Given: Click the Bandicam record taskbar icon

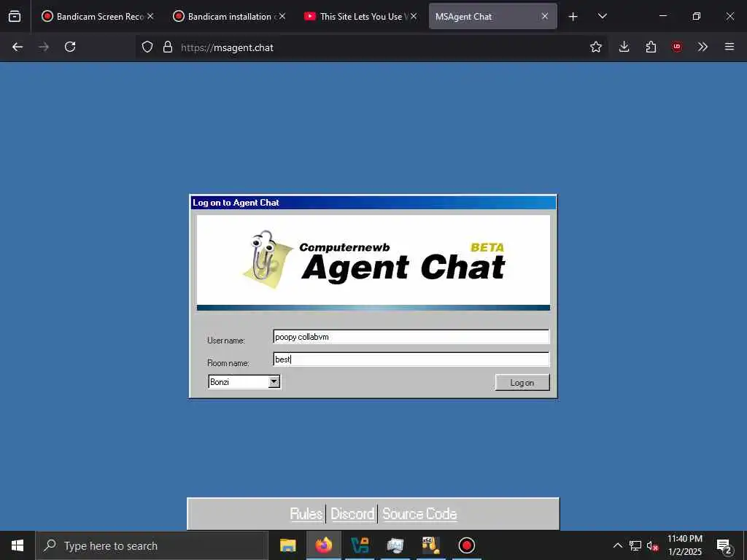Looking at the screenshot, I should (x=466, y=545).
